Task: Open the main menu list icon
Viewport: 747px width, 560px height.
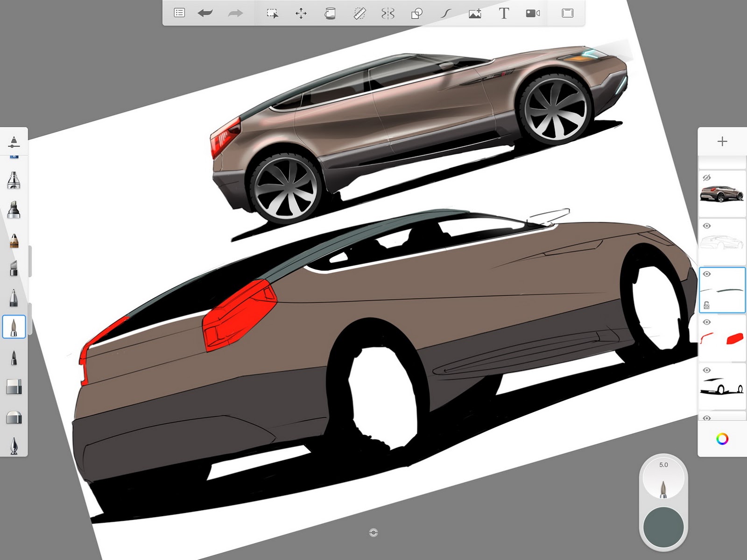Action: (x=179, y=13)
